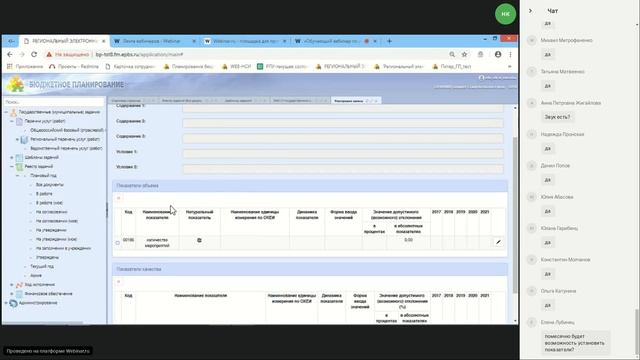Open 'Утверждены' tree item

[x=47, y=257]
